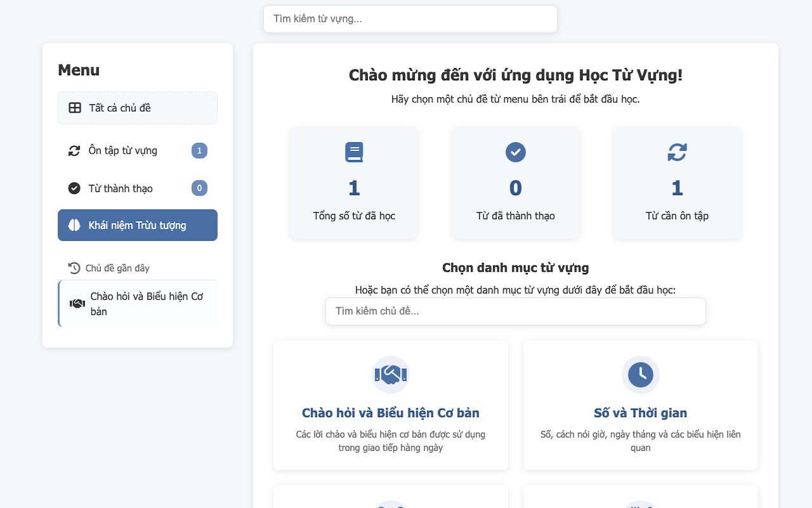812x508 pixels.
Task: Click the handshake icon in recent topics sidebar
Action: pyautogui.click(x=77, y=304)
